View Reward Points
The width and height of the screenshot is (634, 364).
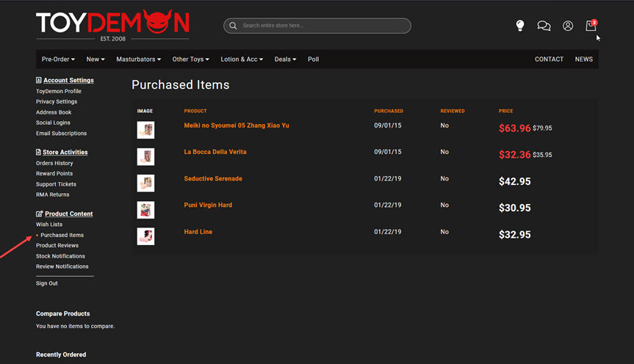54,173
